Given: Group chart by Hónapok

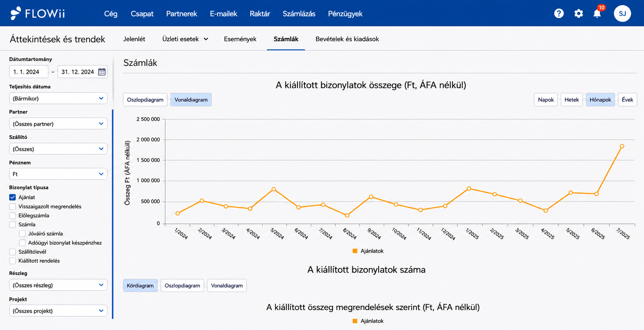Looking at the screenshot, I should [600, 100].
